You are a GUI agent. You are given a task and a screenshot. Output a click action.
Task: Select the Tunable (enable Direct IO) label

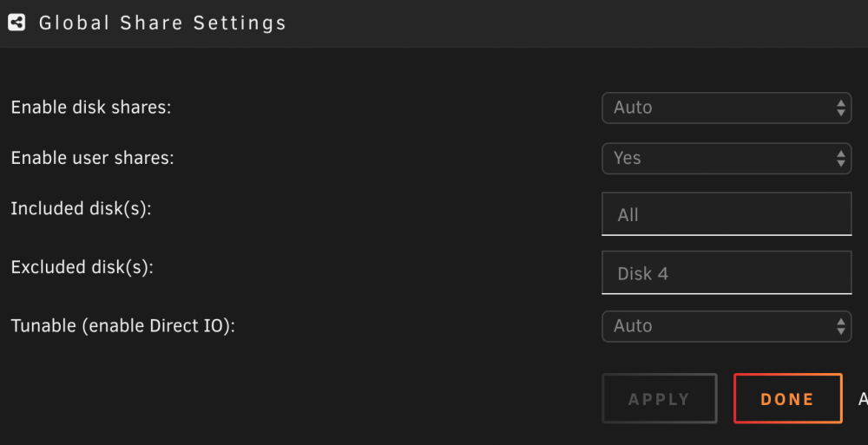coord(123,326)
